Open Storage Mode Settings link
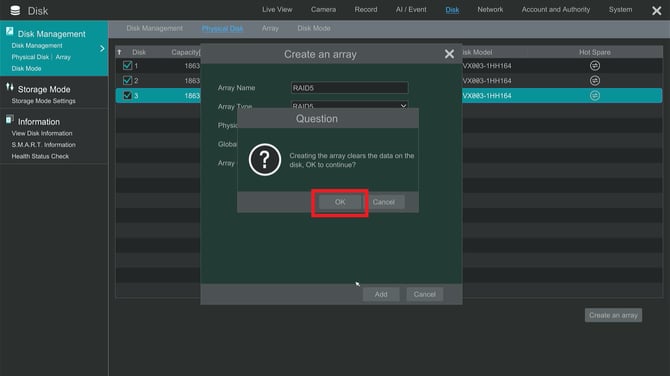 pos(43,101)
